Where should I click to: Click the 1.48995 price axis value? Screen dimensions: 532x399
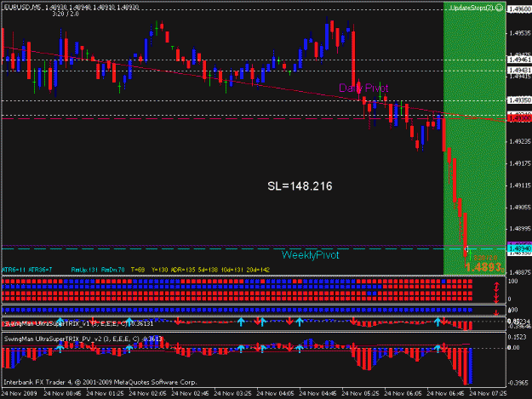point(520,229)
